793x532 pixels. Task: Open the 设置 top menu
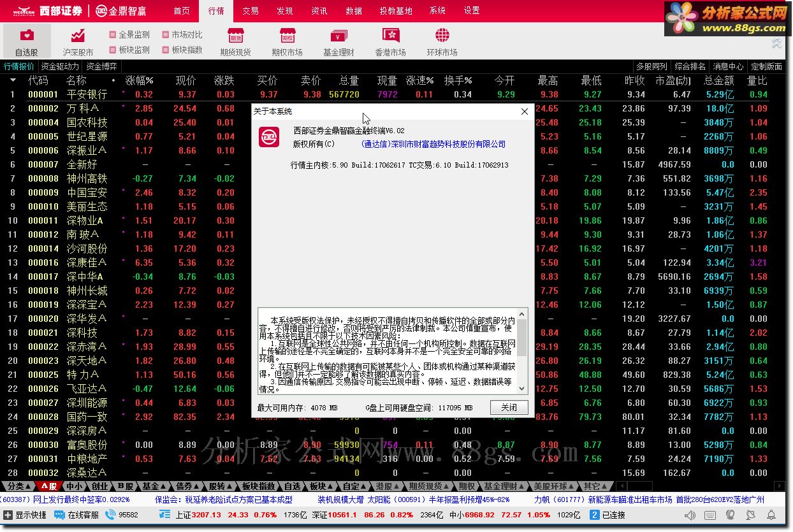coord(472,11)
